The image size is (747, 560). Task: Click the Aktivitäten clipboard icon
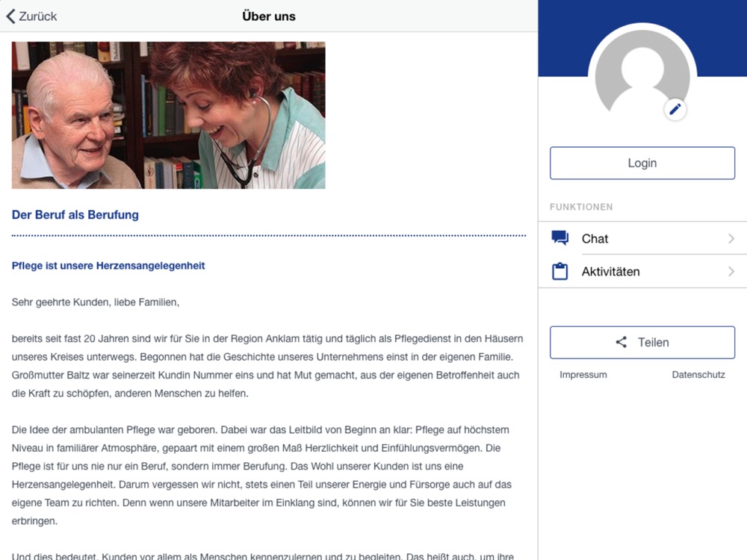pyautogui.click(x=560, y=271)
